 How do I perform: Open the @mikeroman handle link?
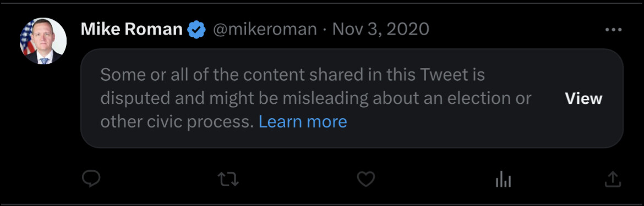pyautogui.click(x=265, y=30)
